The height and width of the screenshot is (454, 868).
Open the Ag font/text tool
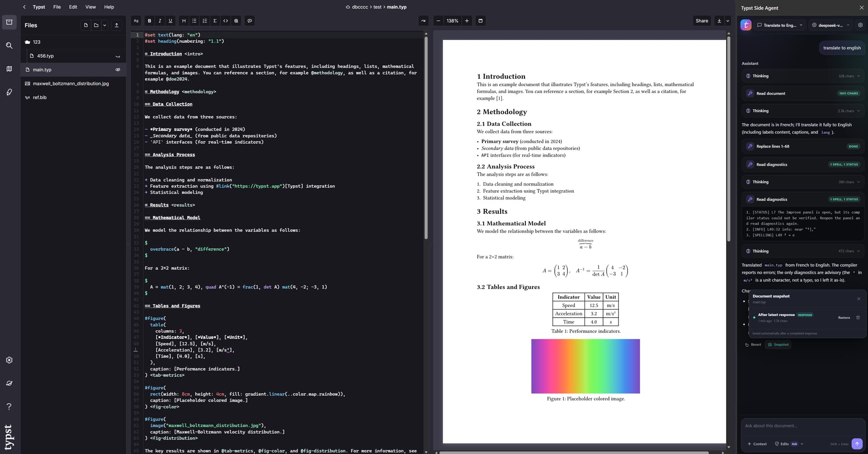tap(136, 21)
